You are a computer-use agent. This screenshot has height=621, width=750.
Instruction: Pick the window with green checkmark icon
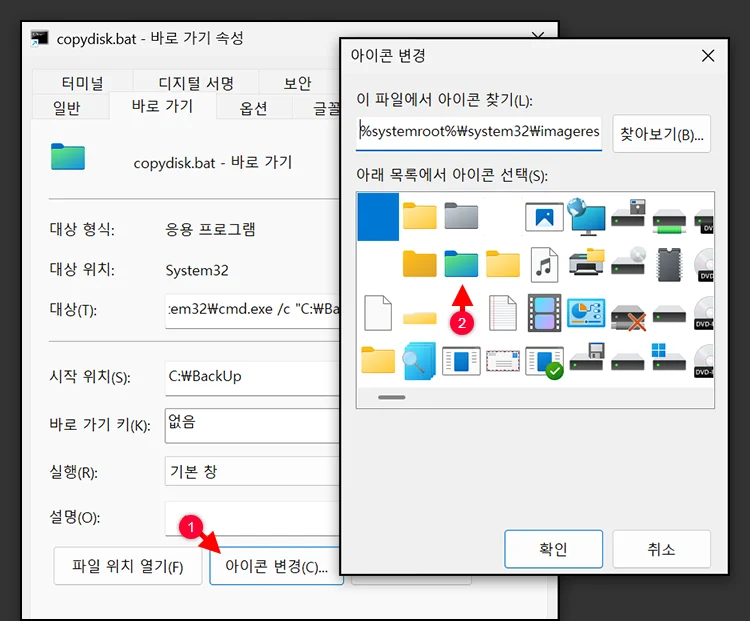pos(544,363)
